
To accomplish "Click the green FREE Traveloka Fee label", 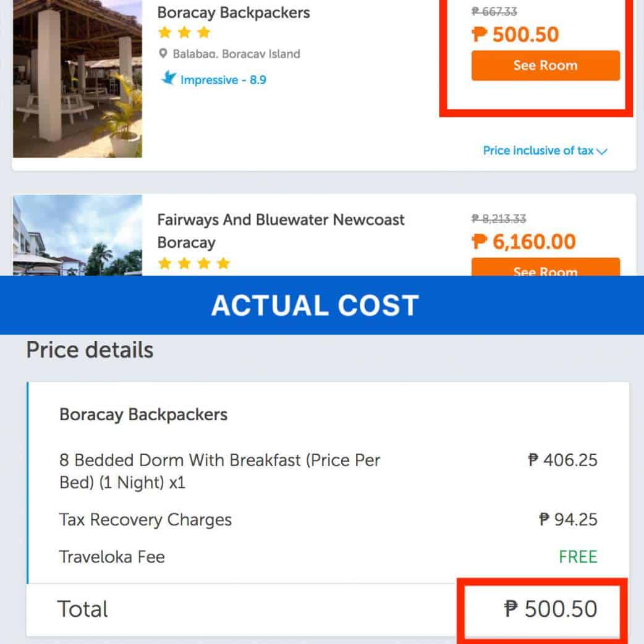I will point(578,557).
